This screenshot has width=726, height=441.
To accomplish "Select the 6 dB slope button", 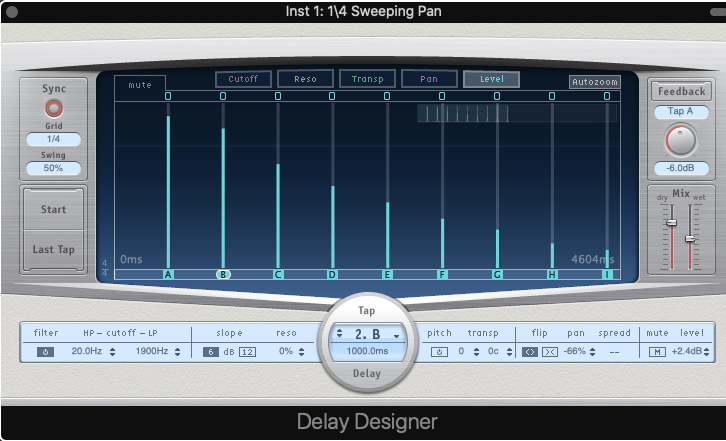I will click(x=211, y=352).
